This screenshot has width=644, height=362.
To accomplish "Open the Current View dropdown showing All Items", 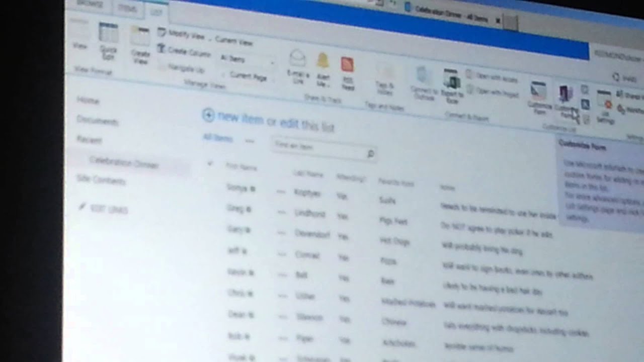I will click(247, 60).
